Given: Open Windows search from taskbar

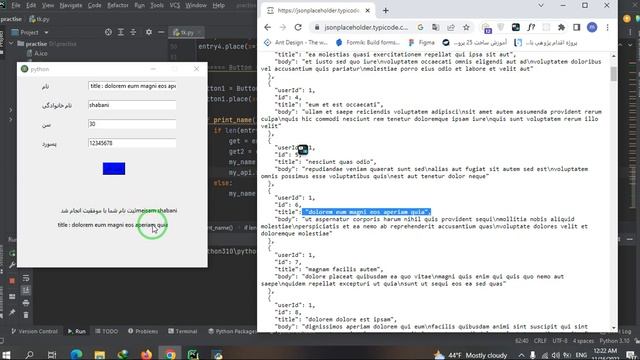Looking at the screenshot, I should click(x=29, y=355).
